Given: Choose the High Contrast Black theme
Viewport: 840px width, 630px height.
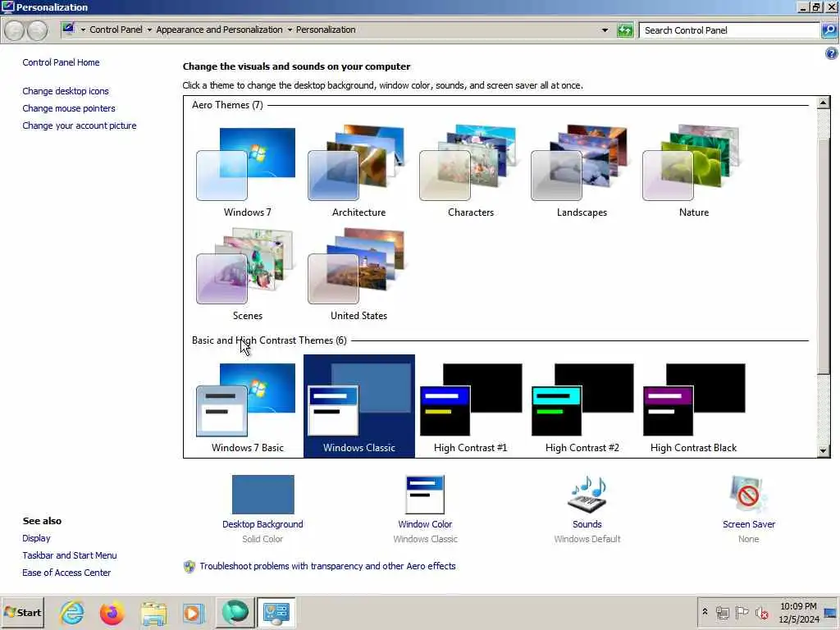Looking at the screenshot, I should (x=693, y=406).
